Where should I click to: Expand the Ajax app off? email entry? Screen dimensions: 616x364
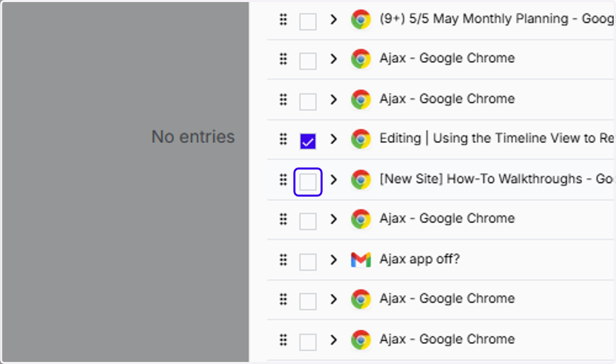pyautogui.click(x=334, y=260)
